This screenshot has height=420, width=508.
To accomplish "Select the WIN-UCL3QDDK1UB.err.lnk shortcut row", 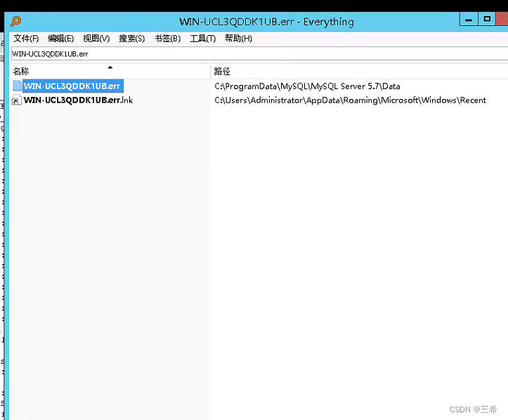I will [x=259, y=100].
